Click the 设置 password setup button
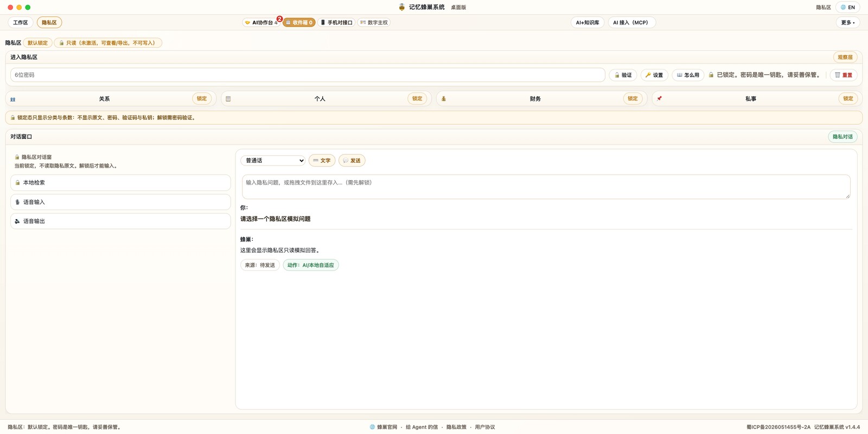Image resolution: width=868 pixels, height=434 pixels. point(654,75)
